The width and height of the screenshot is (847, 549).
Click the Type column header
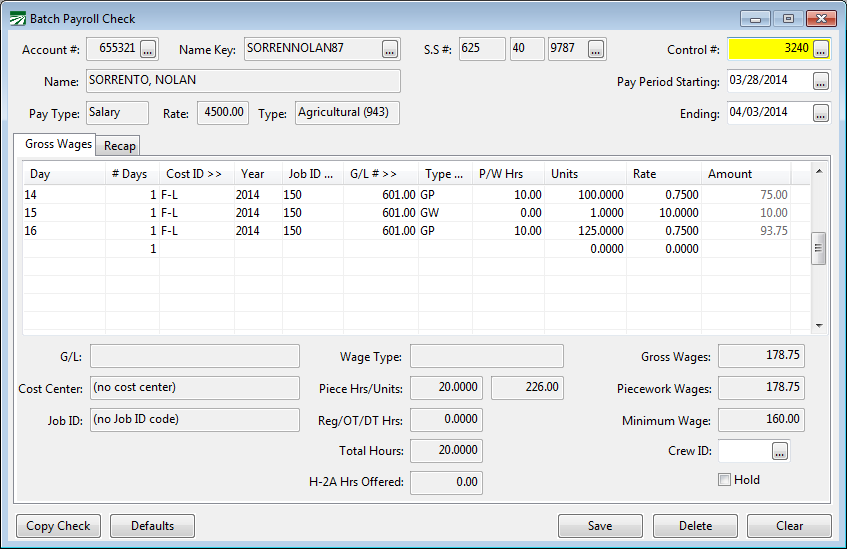(x=445, y=174)
